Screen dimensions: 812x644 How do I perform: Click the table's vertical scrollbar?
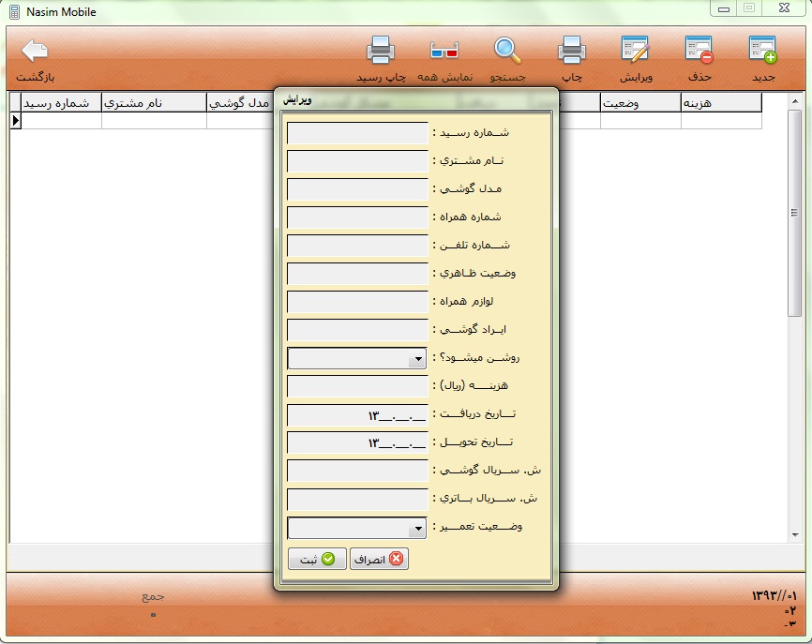(795, 281)
